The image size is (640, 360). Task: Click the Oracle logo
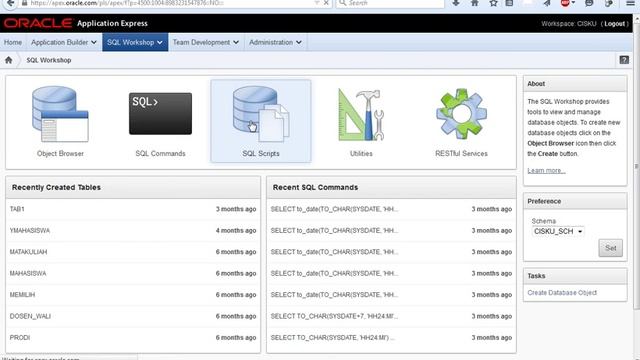click(38, 23)
